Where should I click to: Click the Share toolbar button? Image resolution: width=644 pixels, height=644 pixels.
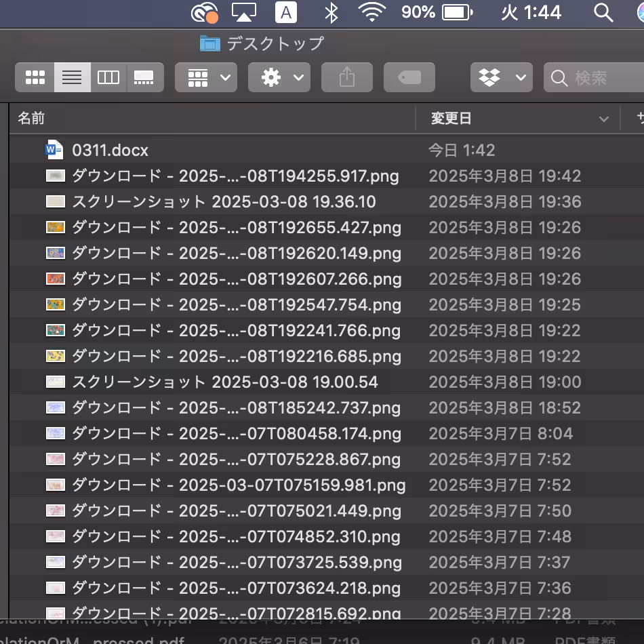[x=346, y=77]
